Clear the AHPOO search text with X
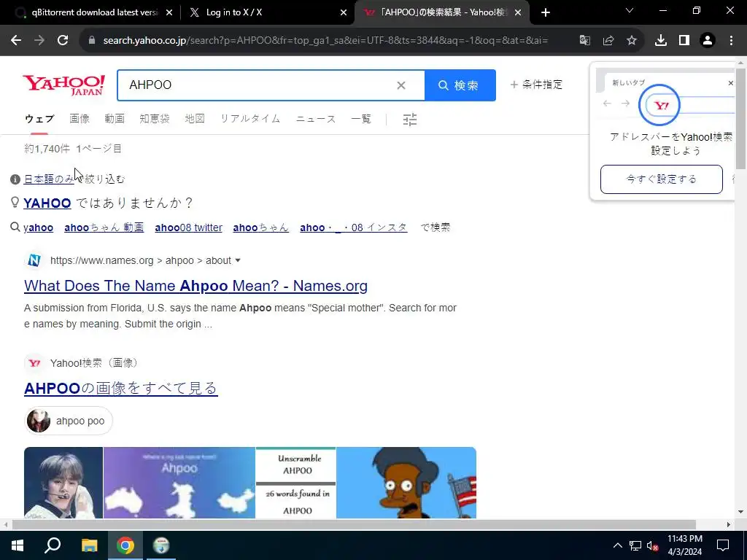The height and width of the screenshot is (560, 747). click(x=401, y=85)
